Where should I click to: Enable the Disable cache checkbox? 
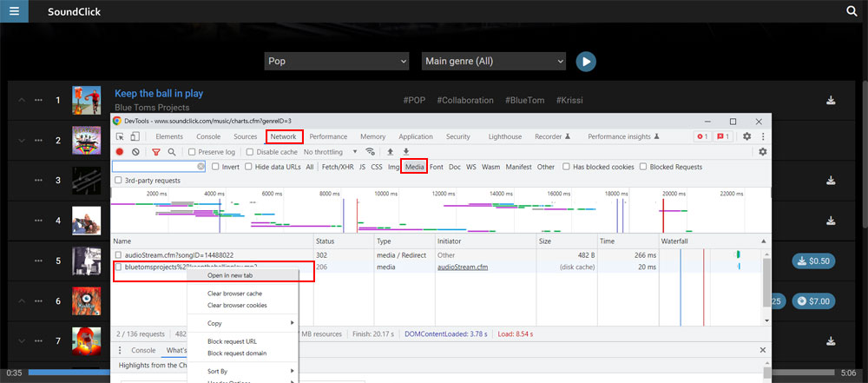[x=250, y=152]
